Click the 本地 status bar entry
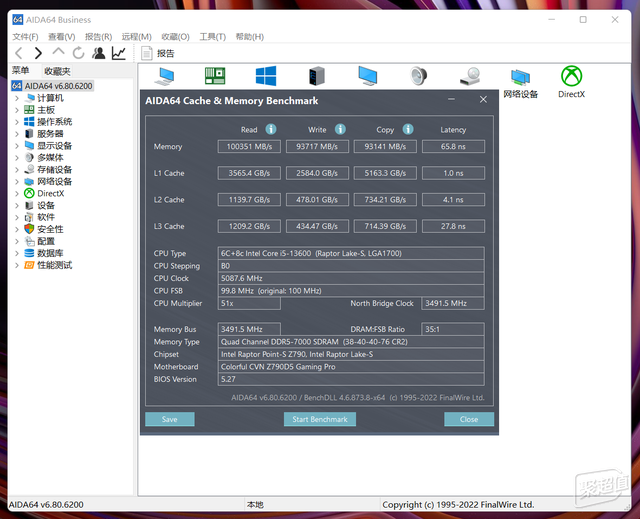 (x=255, y=505)
